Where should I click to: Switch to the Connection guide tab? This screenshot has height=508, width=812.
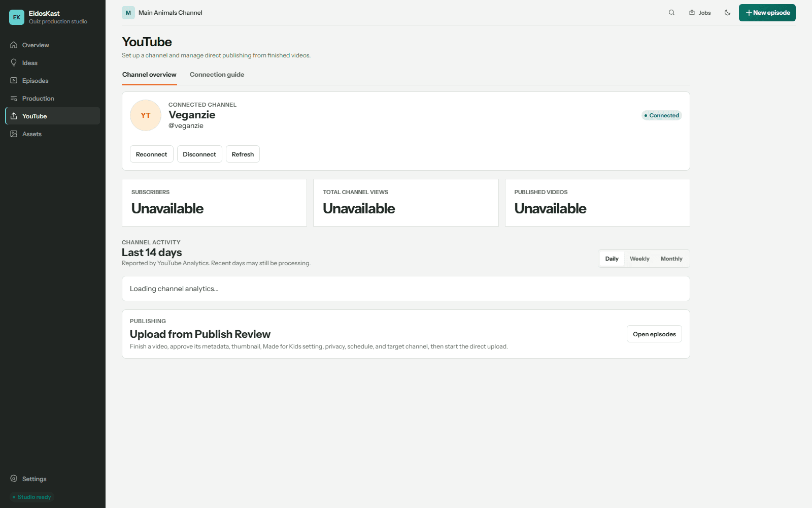coord(217,75)
